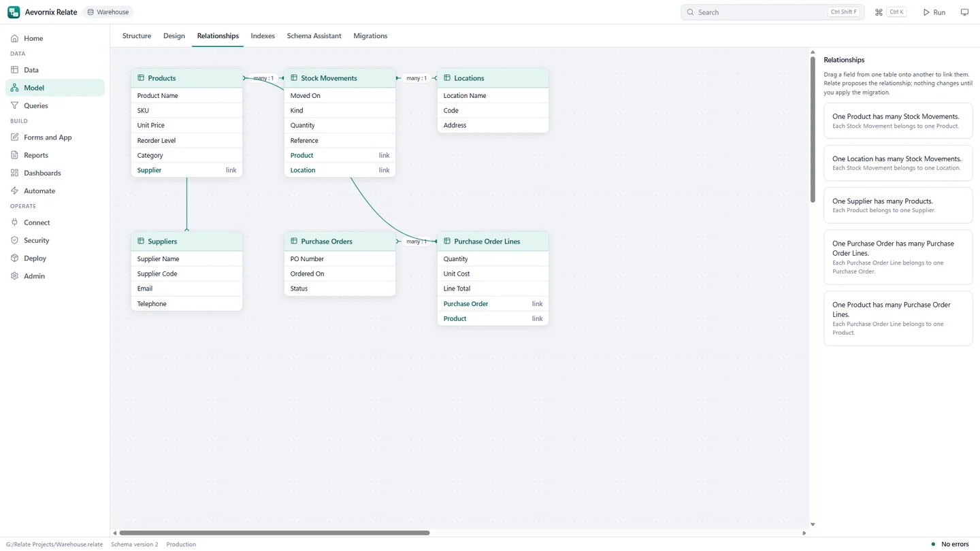Open the Connect plug icon
Viewport: 980px width, 551px height.
(14, 222)
